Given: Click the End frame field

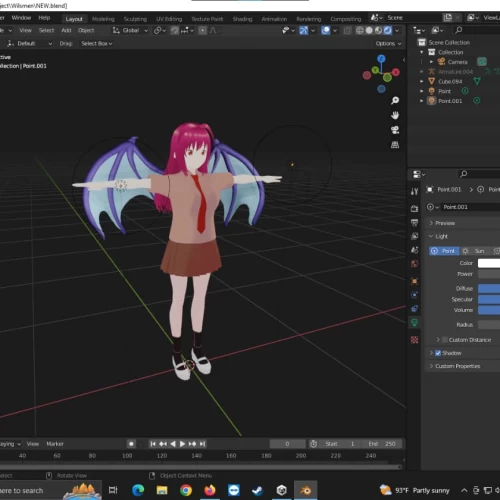Looking at the screenshot, I should [x=382, y=444].
